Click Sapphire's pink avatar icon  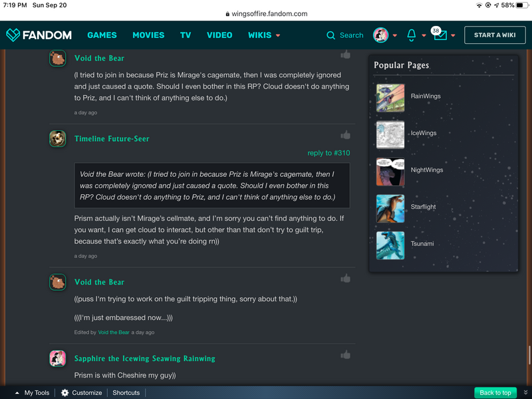tap(58, 358)
